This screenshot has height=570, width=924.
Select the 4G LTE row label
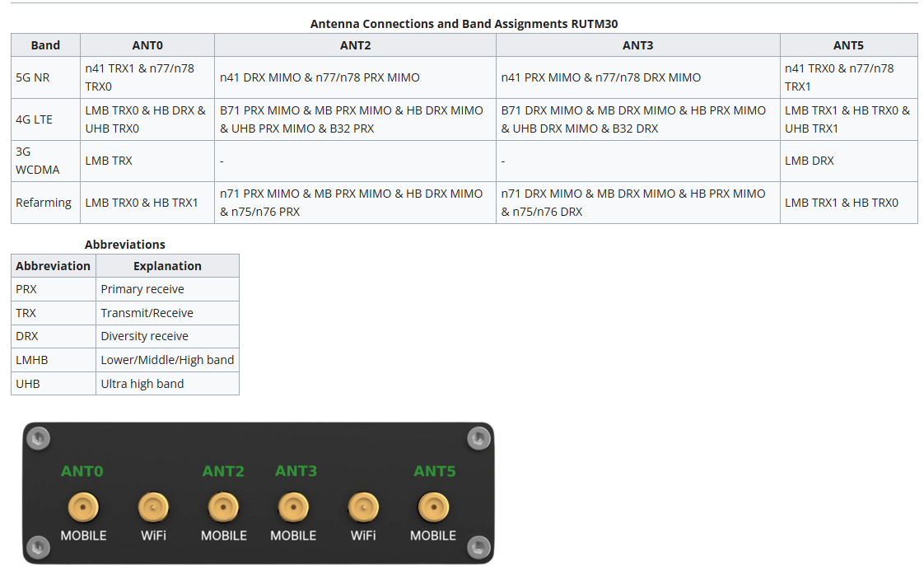coord(35,119)
